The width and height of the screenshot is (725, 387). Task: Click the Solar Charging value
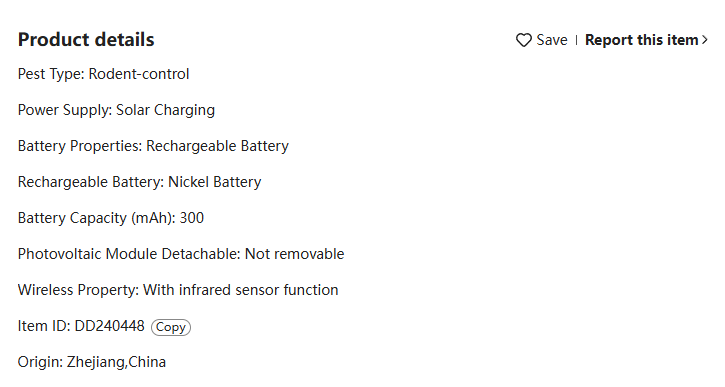pos(165,110)
